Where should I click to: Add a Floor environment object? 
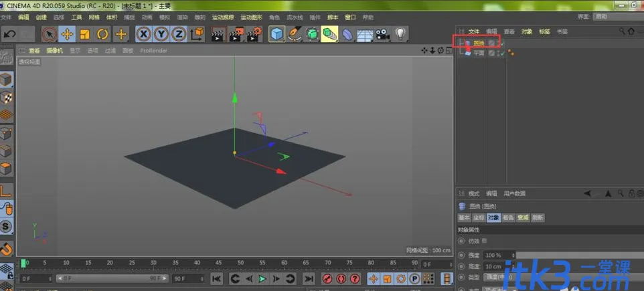point(364,35)
